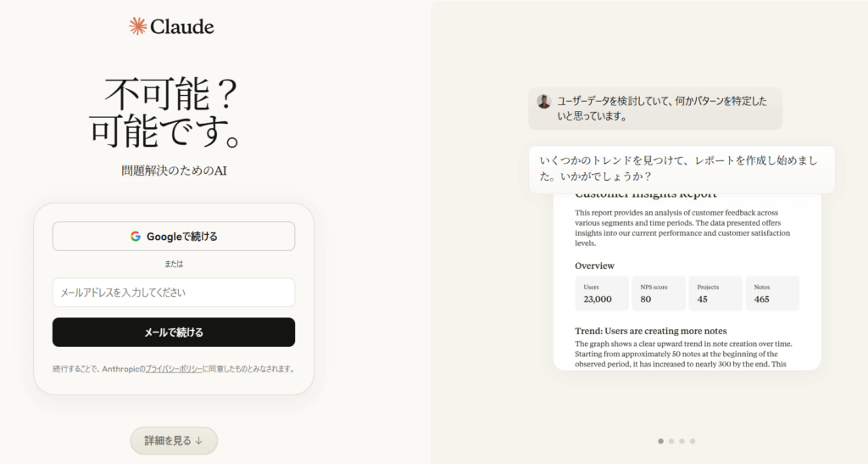
Task: Click the user avatar in chat bubble
Action: tap(544, 101)
